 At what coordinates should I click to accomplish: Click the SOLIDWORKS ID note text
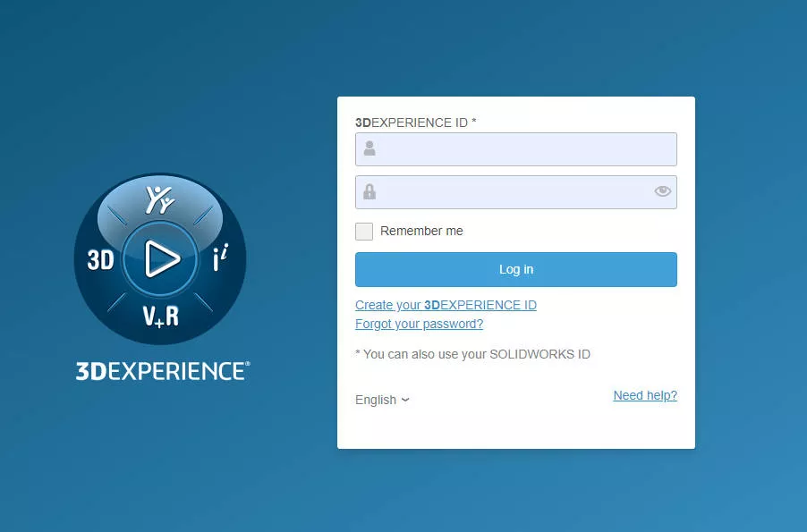pyautogui.click(x=472, y=354)
